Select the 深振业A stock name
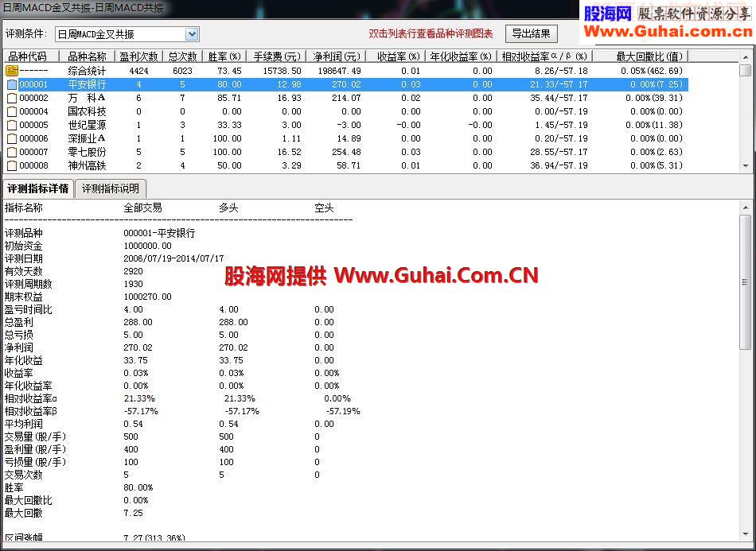 point(87,138)
